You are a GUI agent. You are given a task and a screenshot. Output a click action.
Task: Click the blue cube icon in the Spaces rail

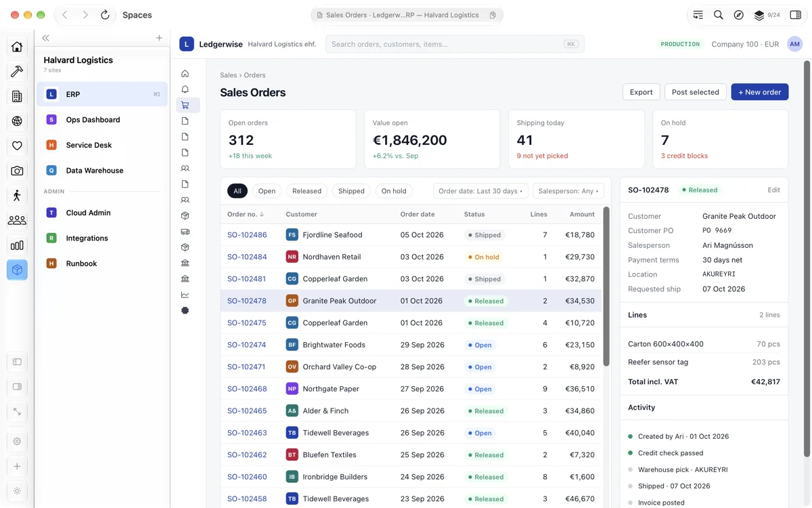click(x=17, y=270)
